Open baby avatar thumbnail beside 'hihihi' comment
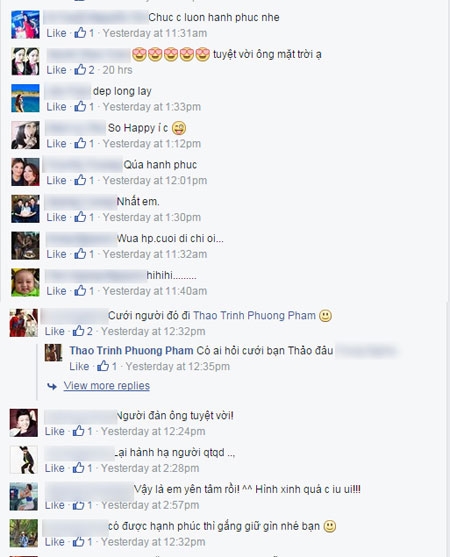 click(x=25, y=282)
